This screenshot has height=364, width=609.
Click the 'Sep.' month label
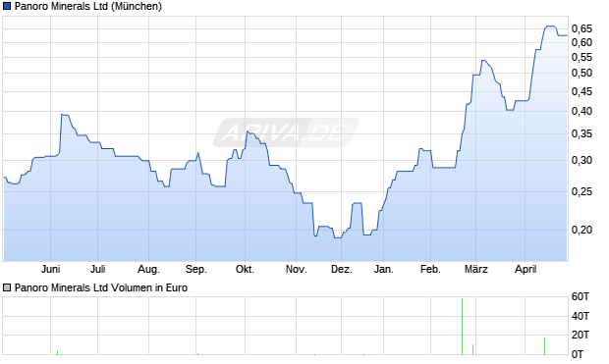tap(196, 269)
